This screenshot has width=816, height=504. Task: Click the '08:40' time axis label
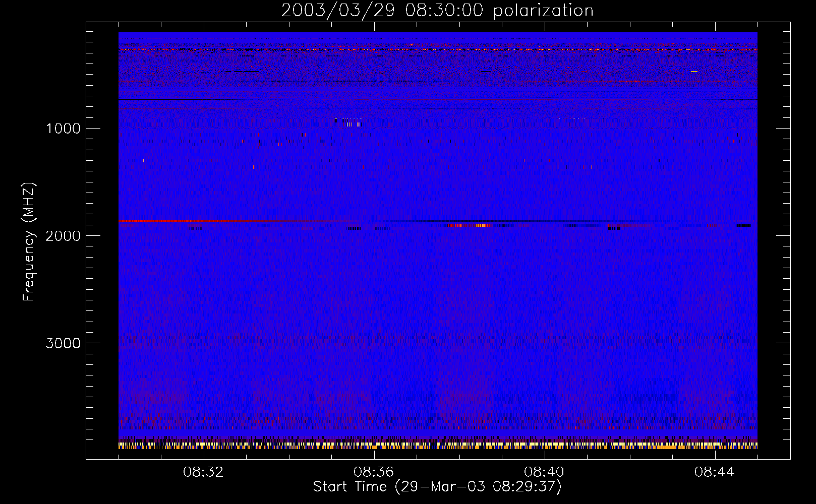pyautogui.click(x=544, y=472)
